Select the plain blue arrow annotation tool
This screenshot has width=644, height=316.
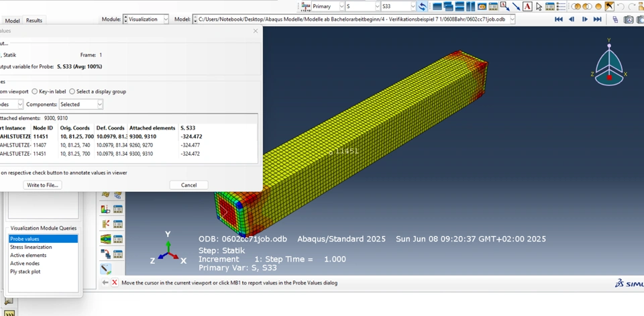(517, 7)
